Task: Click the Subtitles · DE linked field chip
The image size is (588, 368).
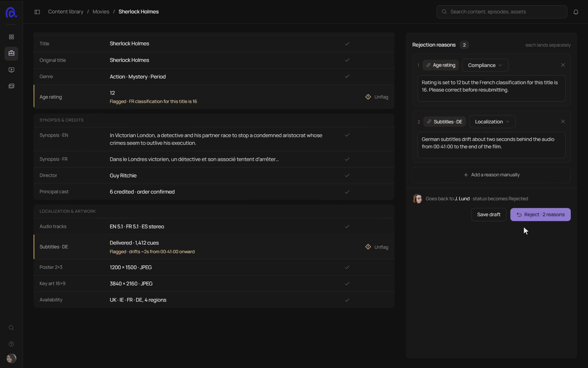Action: tap(445, 122)
